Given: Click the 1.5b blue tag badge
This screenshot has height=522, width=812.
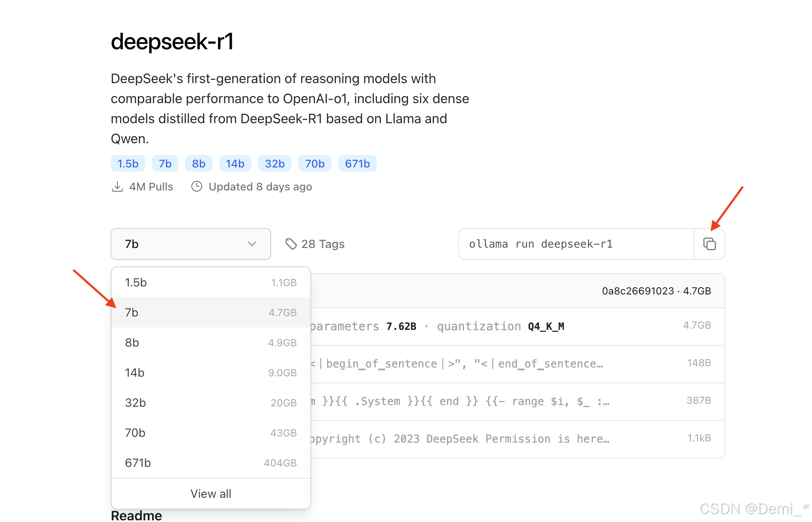Looking at the screenshot, I should (x=128, y=164).
